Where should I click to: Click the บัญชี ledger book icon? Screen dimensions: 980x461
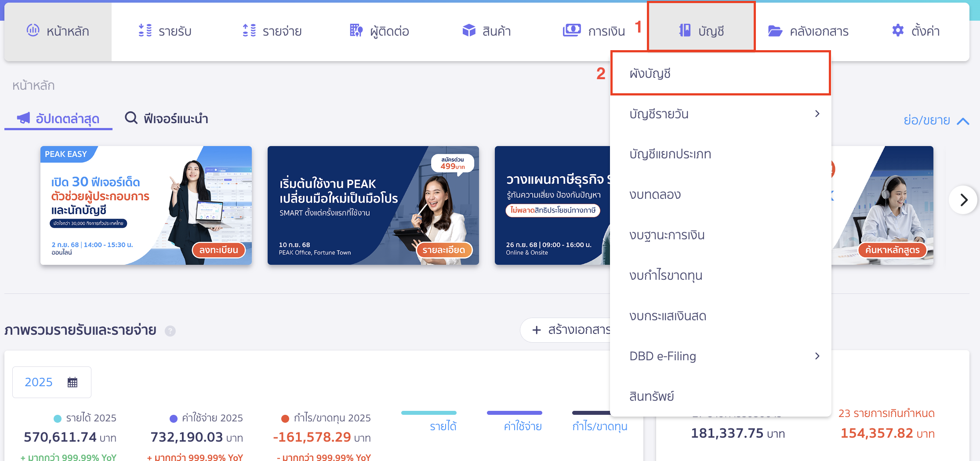(685, 30)
